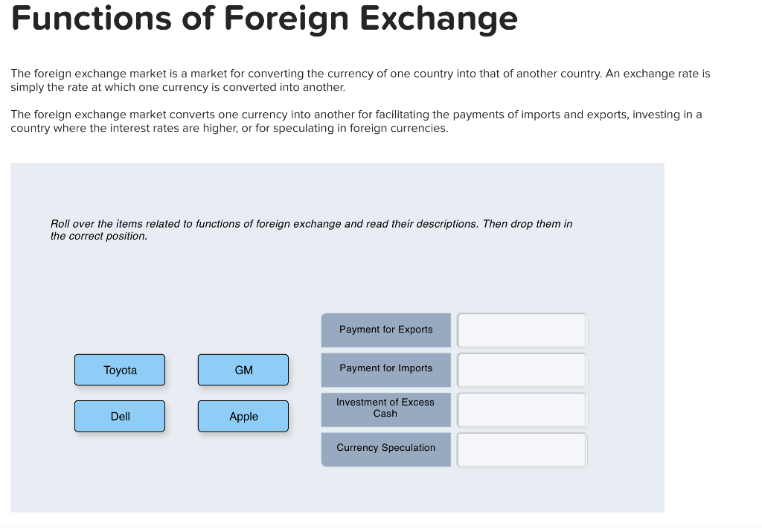Click the Dell item tile
Viewport: 762px width, 532px height.
click(120, 416)
